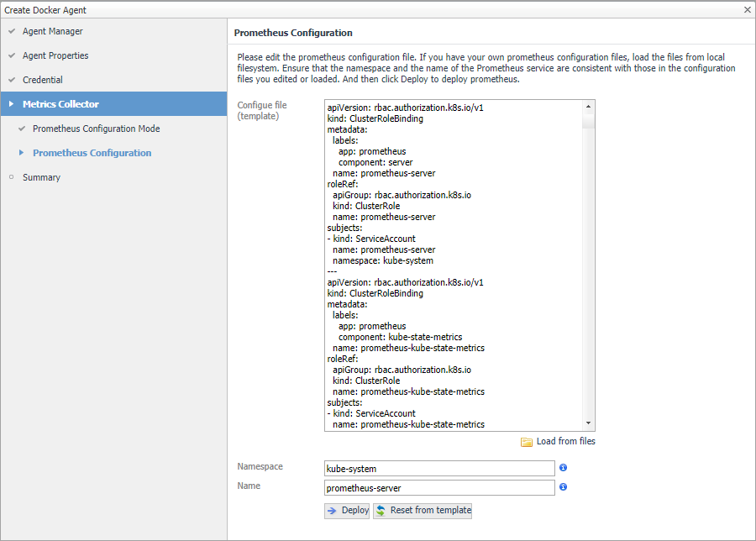Click the info icon beside Name field

point(564,486)
